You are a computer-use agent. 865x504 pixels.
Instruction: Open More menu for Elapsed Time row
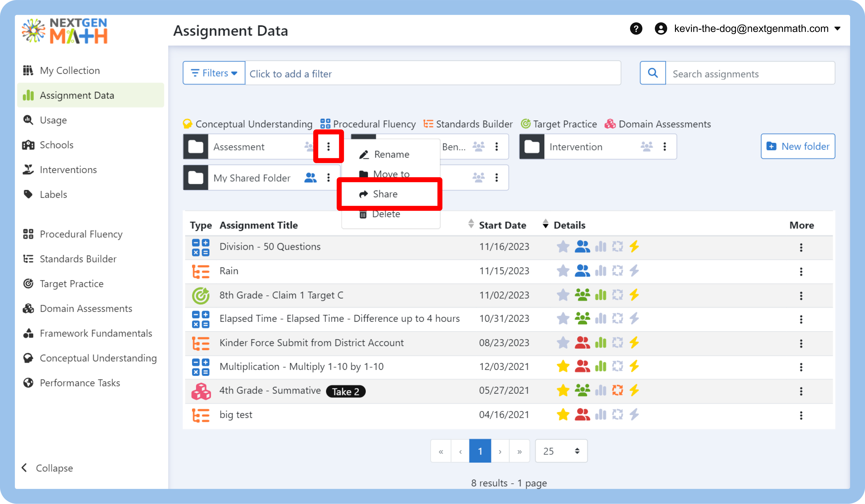(x=801, y=320)
